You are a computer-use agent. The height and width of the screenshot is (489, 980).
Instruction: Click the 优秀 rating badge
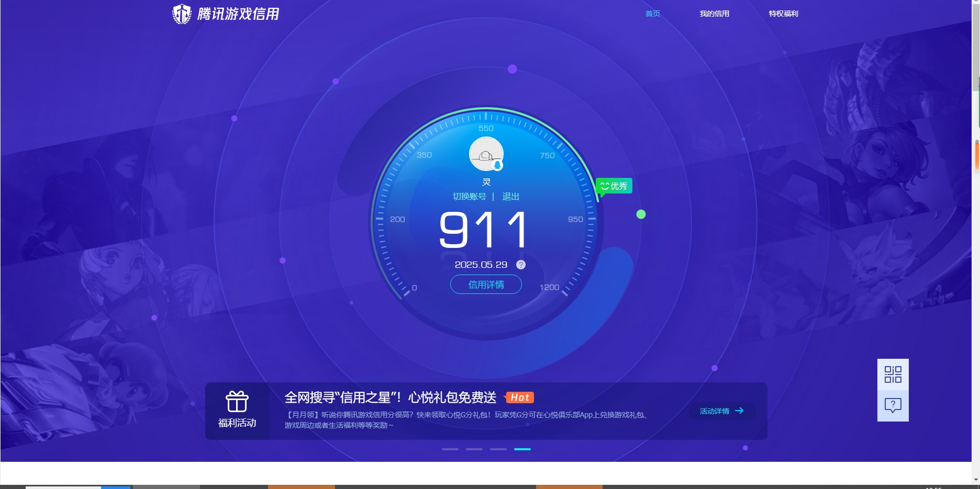(x=614, y=186)
